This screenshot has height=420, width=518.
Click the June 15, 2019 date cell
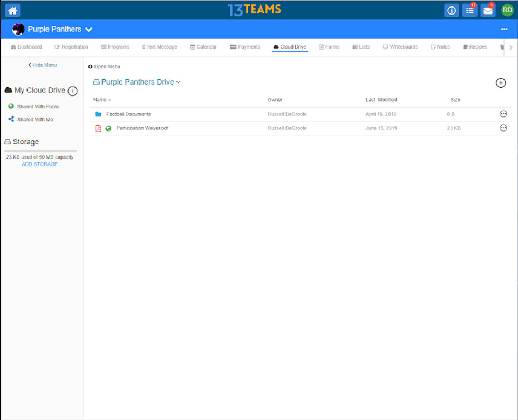coord(381,128)
